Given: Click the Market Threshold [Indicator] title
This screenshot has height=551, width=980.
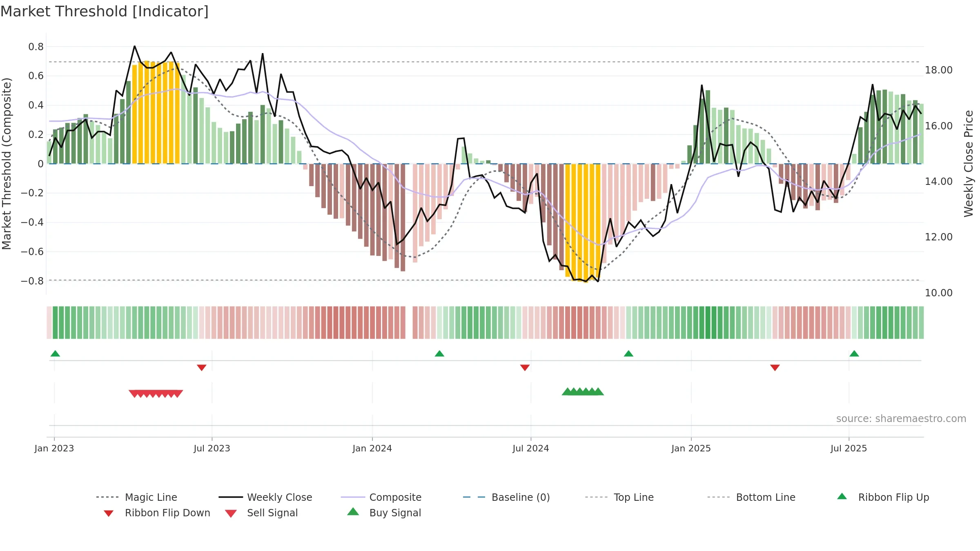Looking at the screenshot, I should tap(105, 11).
